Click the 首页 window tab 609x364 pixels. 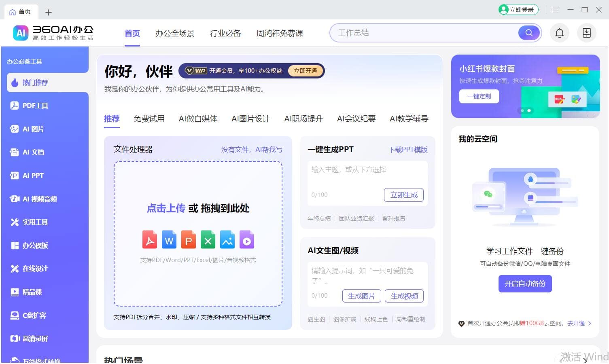21,12
